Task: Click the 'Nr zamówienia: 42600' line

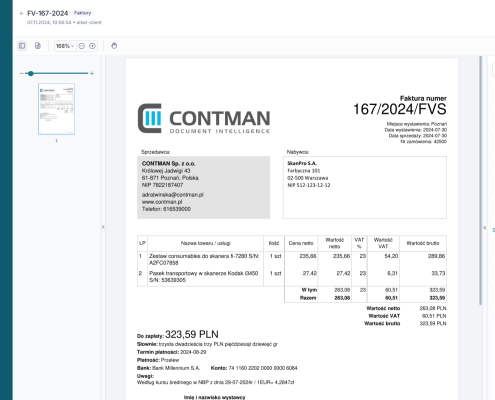Action: click(x=423, y=142)
